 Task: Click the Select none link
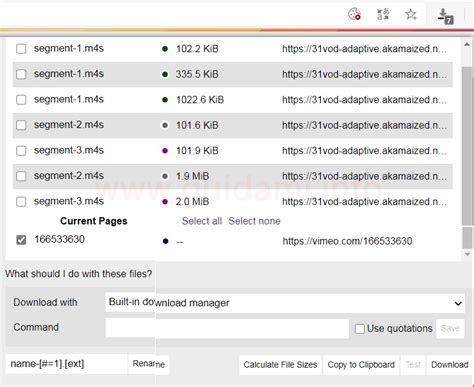pos(254,221)
